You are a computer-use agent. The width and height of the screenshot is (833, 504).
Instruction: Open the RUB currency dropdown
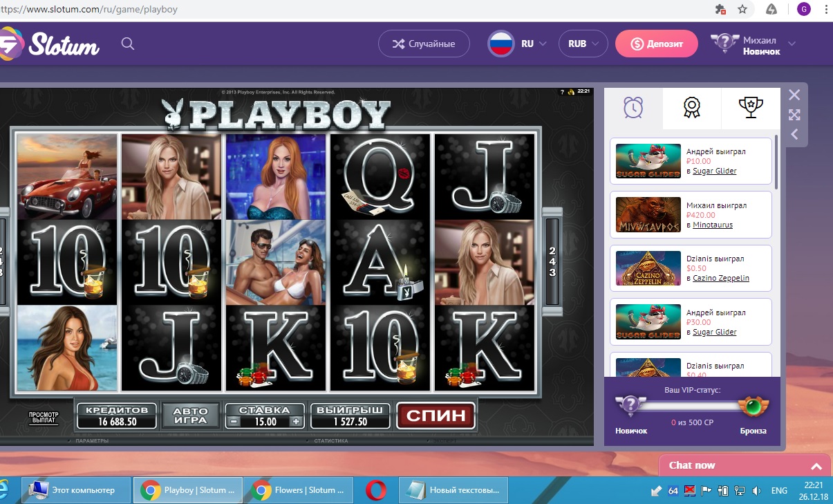(583, 44)
